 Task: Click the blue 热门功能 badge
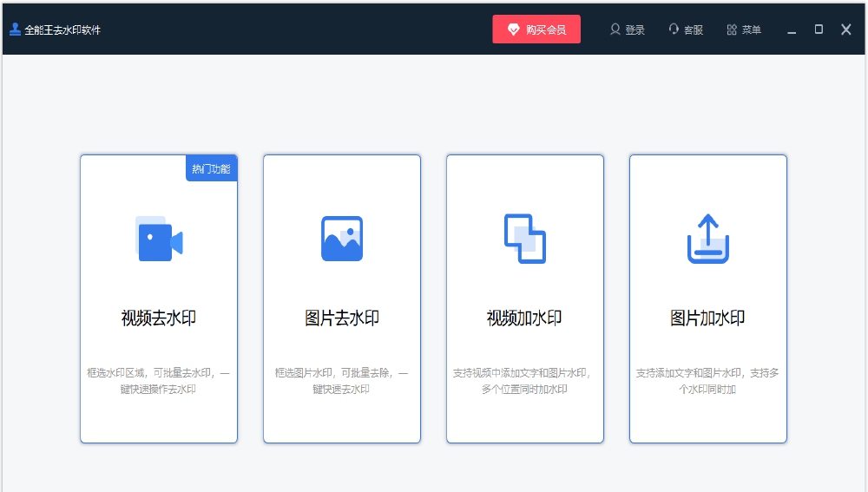point(213,168)
